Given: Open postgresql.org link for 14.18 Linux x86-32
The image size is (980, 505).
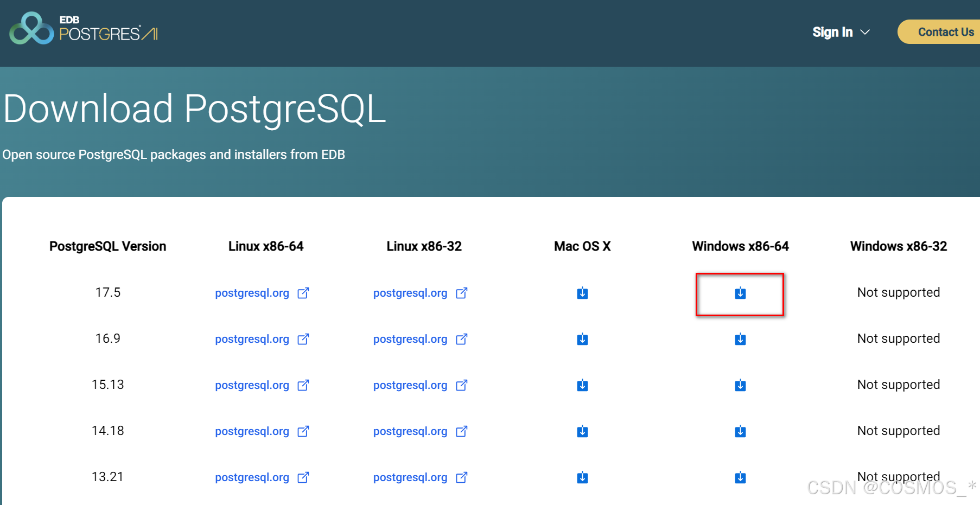Looking at the screenshot, I should [x=421, y=431].
